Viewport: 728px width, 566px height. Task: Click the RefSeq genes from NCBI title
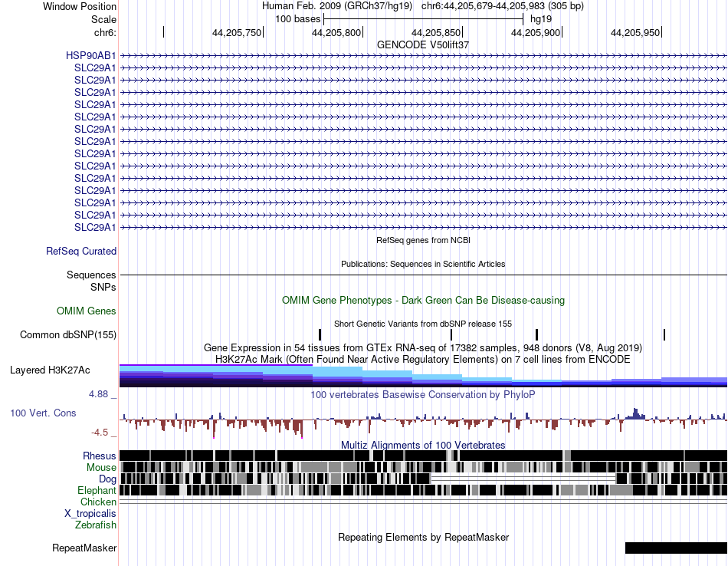pos(423,240)
